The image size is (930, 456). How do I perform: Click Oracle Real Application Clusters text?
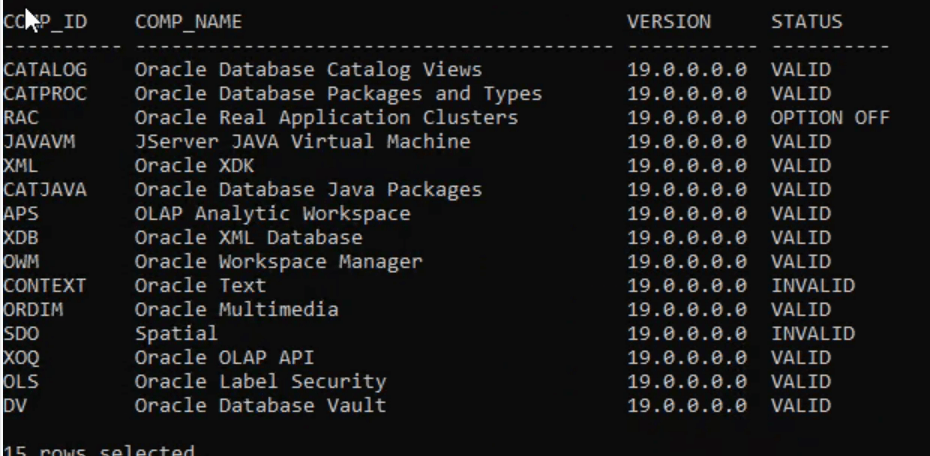coord(326,118)
